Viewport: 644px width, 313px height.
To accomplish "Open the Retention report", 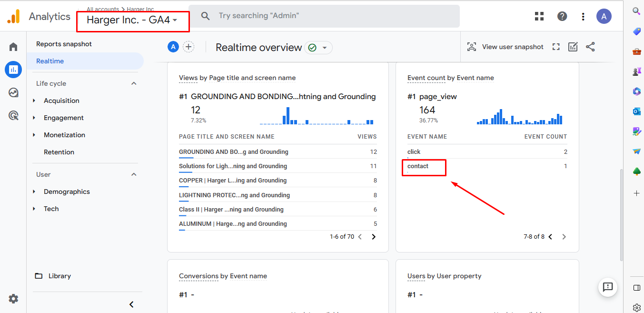I will tap(59, 152).
